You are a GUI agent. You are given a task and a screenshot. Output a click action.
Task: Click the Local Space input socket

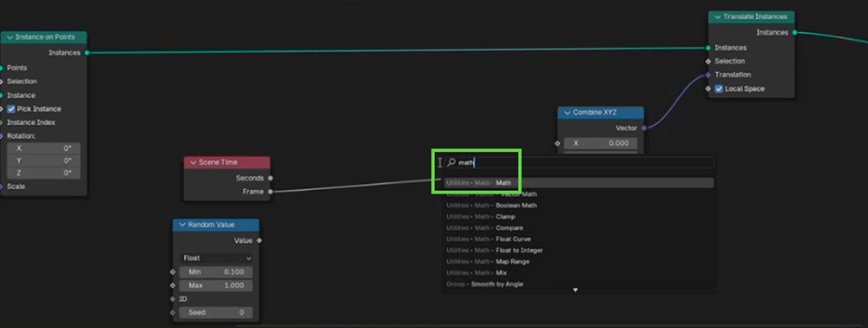708,89
